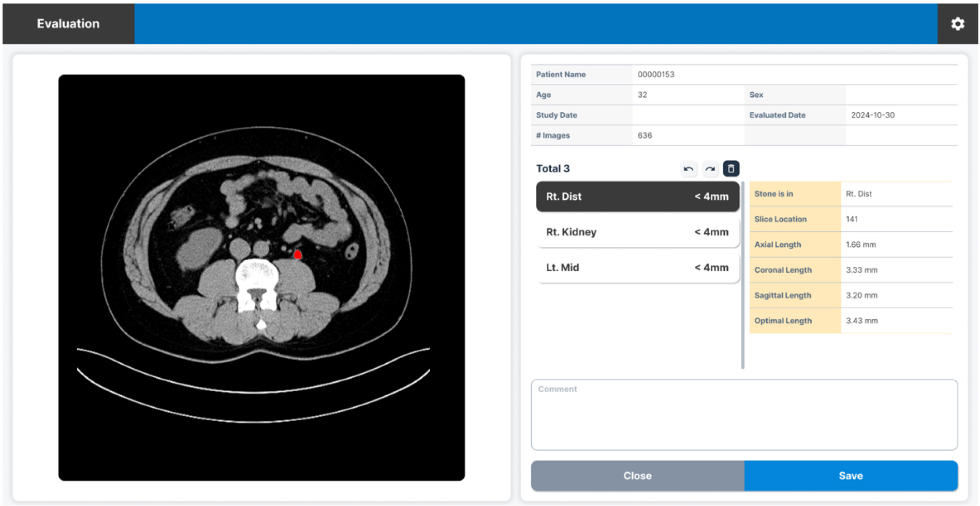
Task: Select the Lt. Mid stone entry
Action: point(637,267)
